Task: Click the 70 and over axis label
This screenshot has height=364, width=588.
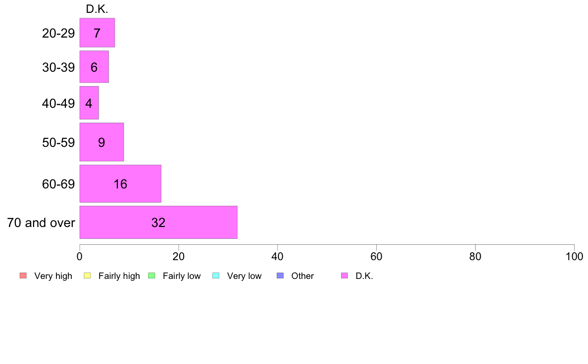Action: click(x=41, y=223)
